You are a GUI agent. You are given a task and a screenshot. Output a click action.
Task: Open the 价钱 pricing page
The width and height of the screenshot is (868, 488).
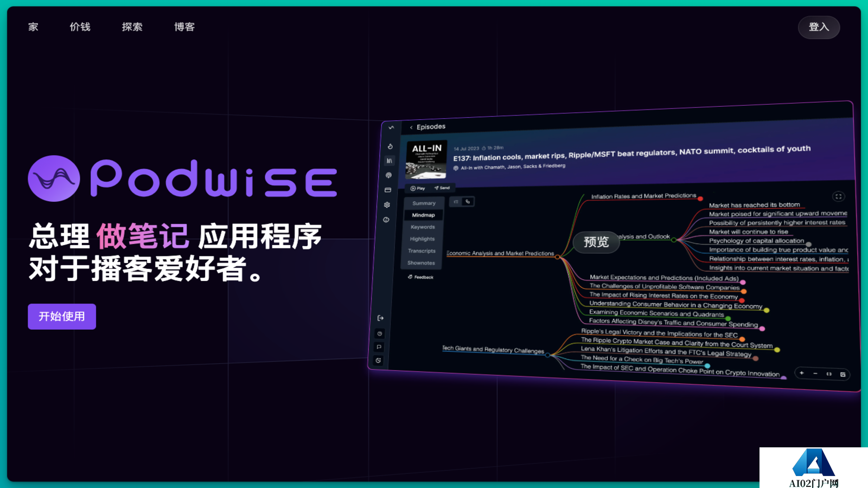pos(80,27)
